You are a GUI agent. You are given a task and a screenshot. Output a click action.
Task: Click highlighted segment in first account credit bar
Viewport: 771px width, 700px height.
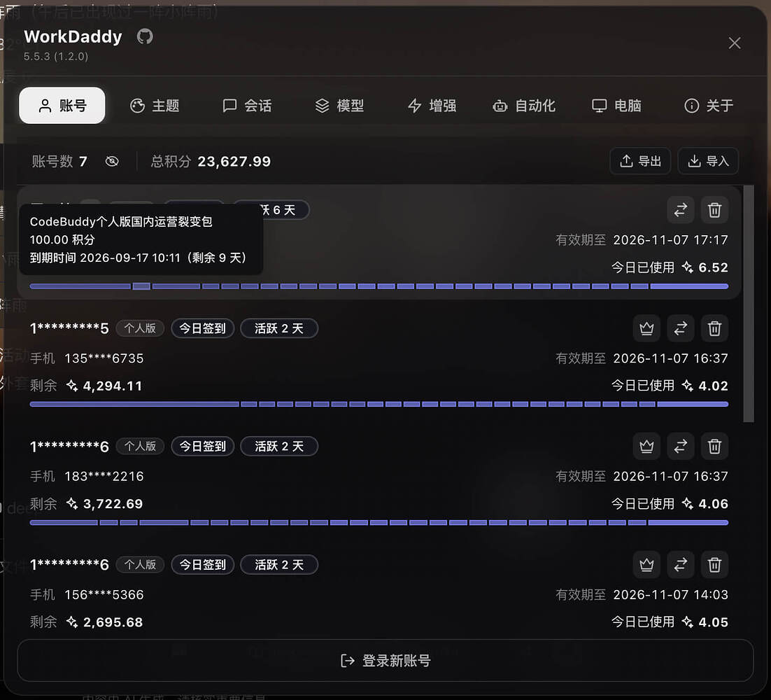[141, 286]
